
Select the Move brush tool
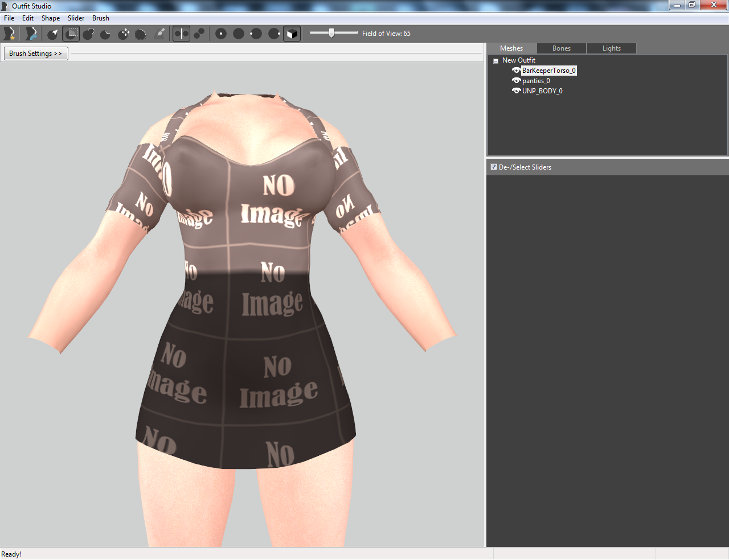pos(124,33)
